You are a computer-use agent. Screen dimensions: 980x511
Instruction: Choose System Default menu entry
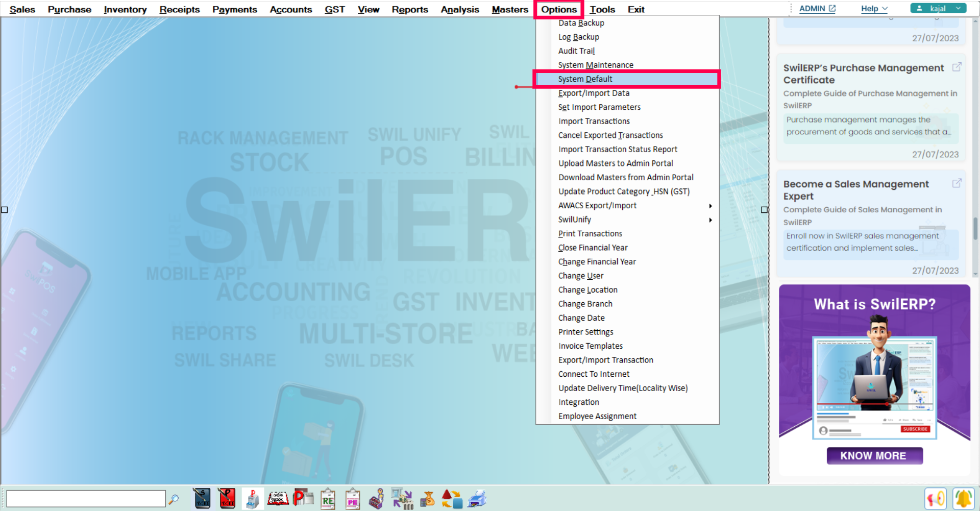pos(628,79)
